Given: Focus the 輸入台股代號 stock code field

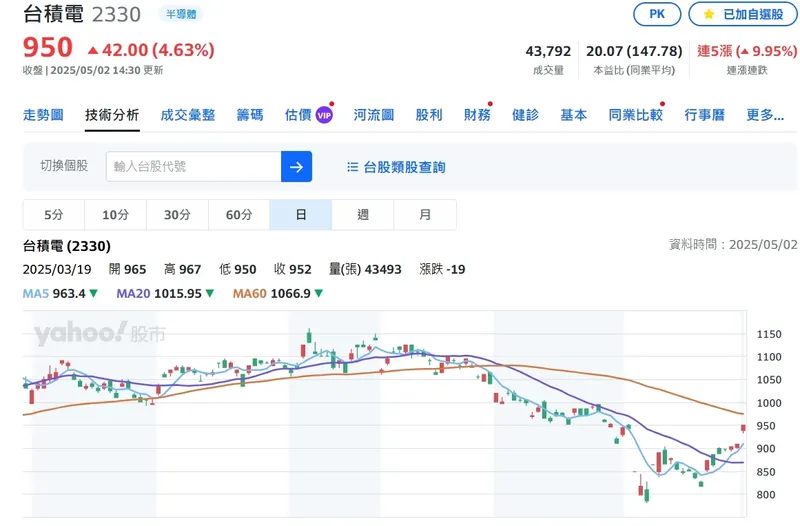Looking at the screenshot, I should coord(193,167).
